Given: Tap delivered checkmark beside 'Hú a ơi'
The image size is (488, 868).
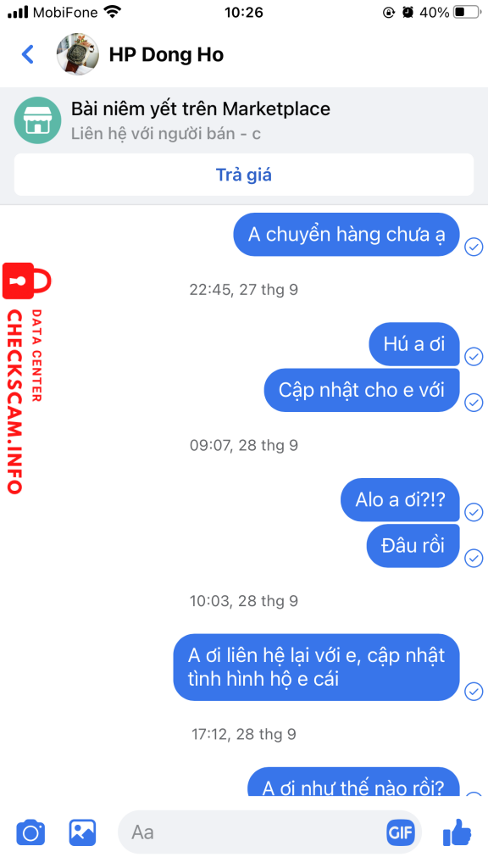Looking at the screenshot, I should [x=474, y=357].
